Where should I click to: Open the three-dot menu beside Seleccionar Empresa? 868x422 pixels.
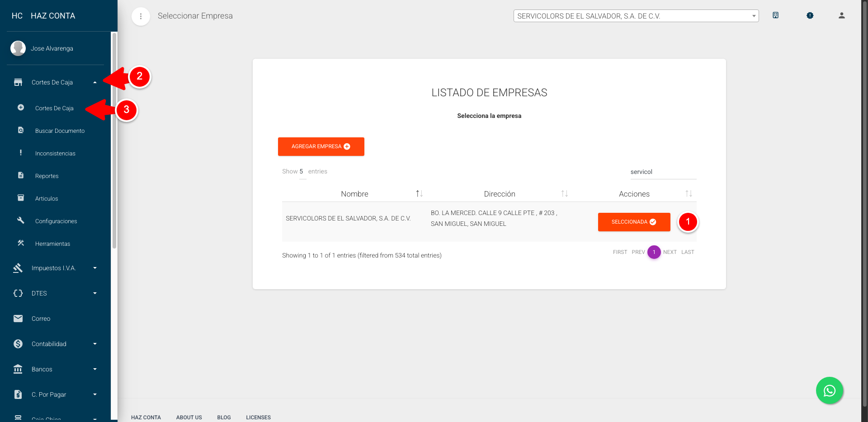(x=141, y=16)
